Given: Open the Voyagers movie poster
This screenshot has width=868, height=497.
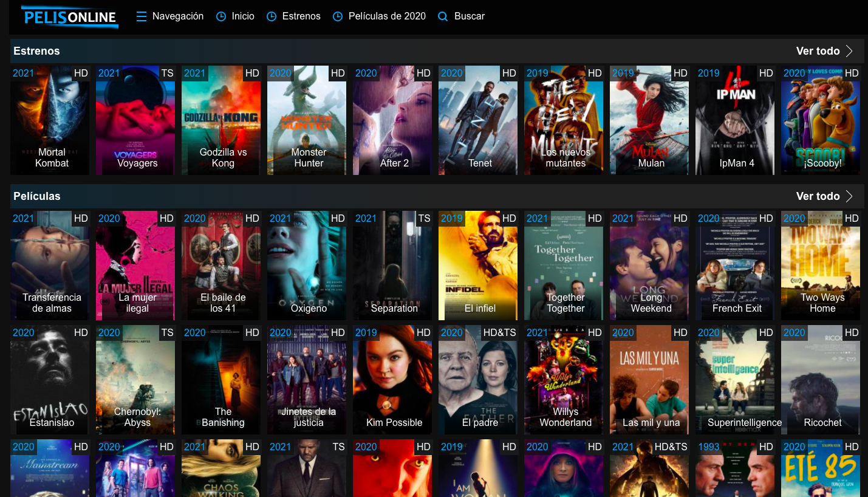Looking at the screenshot, I should pyautogui.click(x=135, y=120).
